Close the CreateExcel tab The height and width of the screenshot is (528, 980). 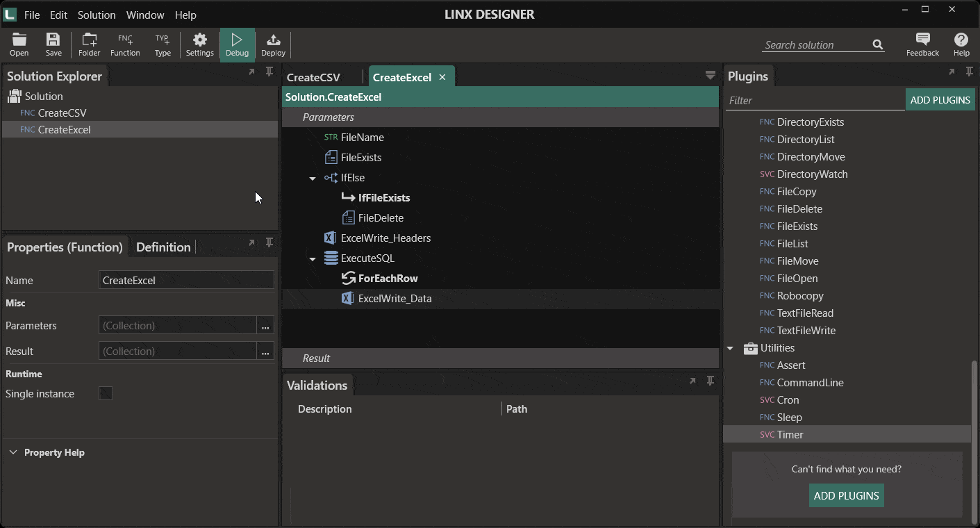tap(442, 77)
